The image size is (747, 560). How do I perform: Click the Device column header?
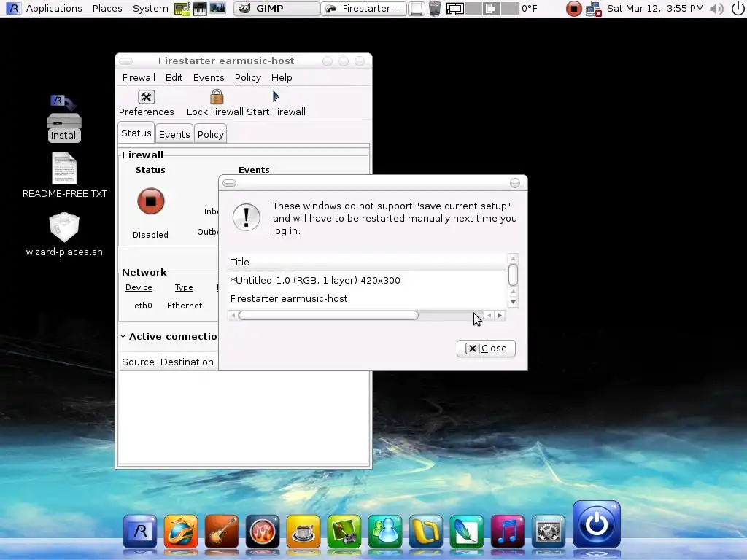point(139,287)
